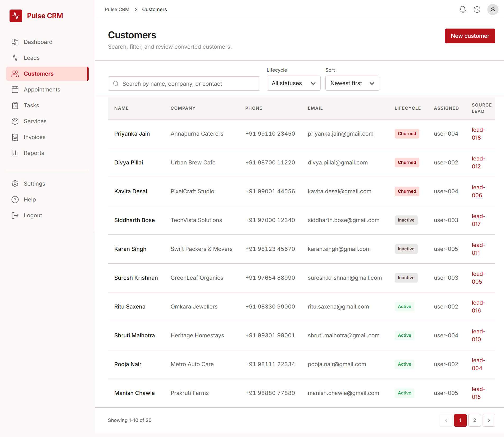Click the Help question mark icon
This screenshot has height=437, width=504.
tap(15, 200)
